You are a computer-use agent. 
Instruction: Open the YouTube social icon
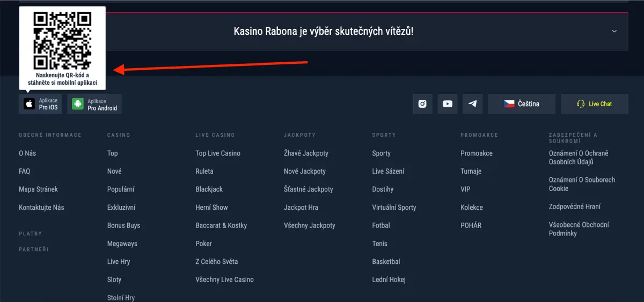[448, 104]
